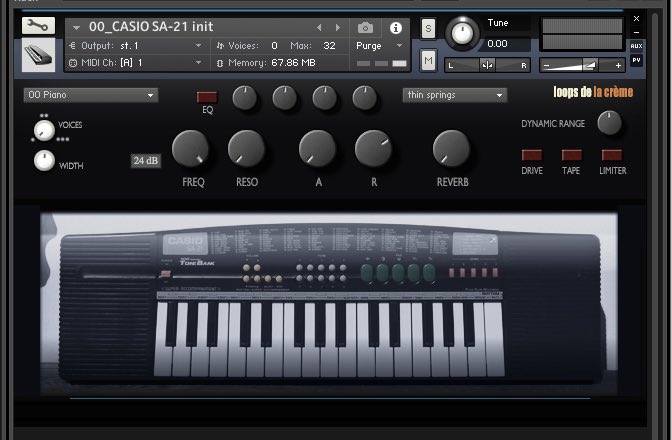Screen dimensions: 672x440
Task: Click the Tune value 0.00
Action: pos(497,44)
